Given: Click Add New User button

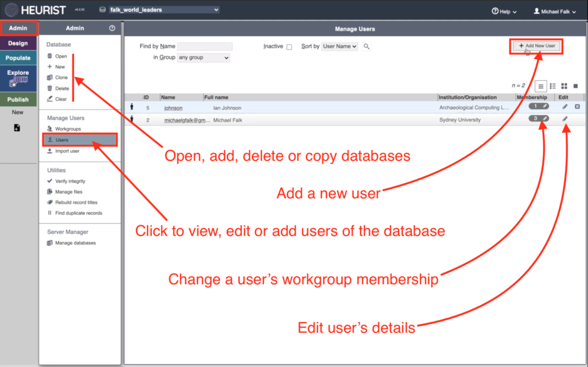Looking at the screenshot, I should tap(537, 46).
